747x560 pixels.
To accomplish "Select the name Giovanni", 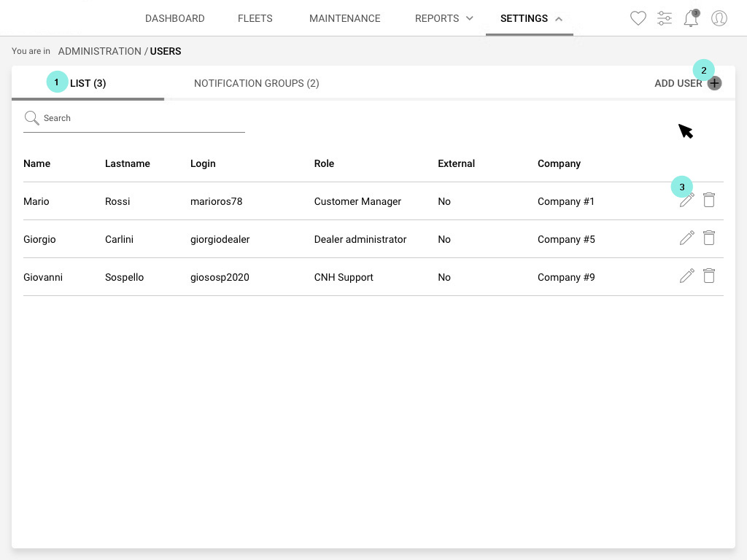I will tap(43, 277).
